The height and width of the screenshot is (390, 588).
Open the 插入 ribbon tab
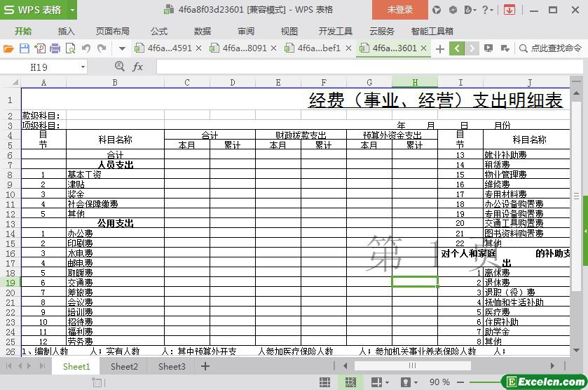[67, 31]
